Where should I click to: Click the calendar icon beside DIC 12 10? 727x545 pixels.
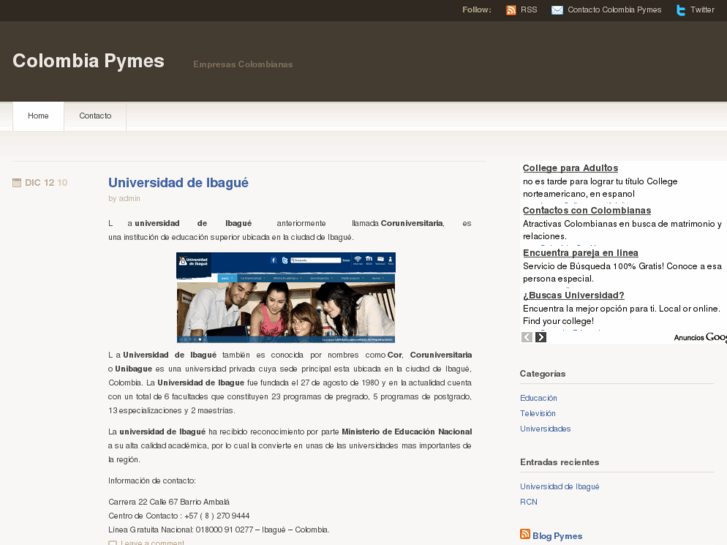coord(17,183)
